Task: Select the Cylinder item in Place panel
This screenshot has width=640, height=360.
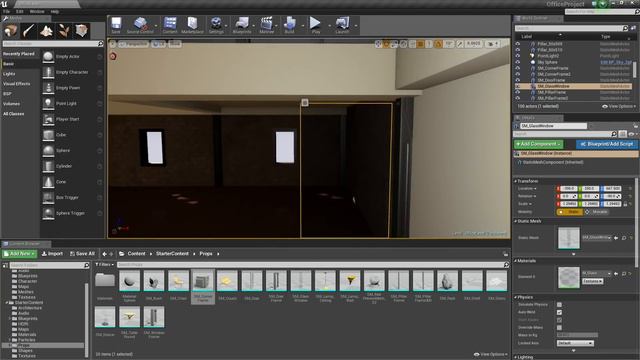Action: click(72, 166)
